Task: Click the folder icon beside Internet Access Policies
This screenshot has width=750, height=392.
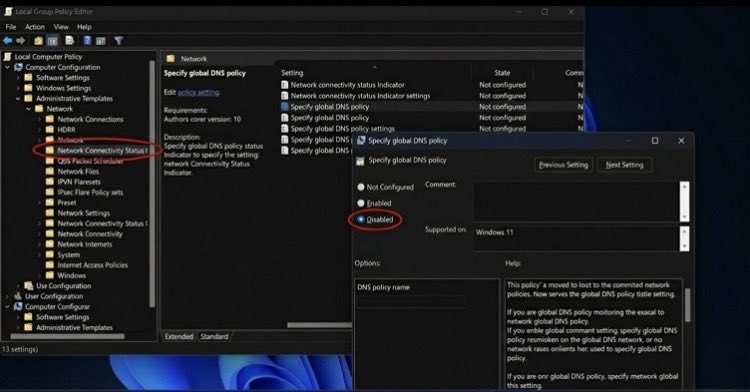Action: (x=50, y=265)
